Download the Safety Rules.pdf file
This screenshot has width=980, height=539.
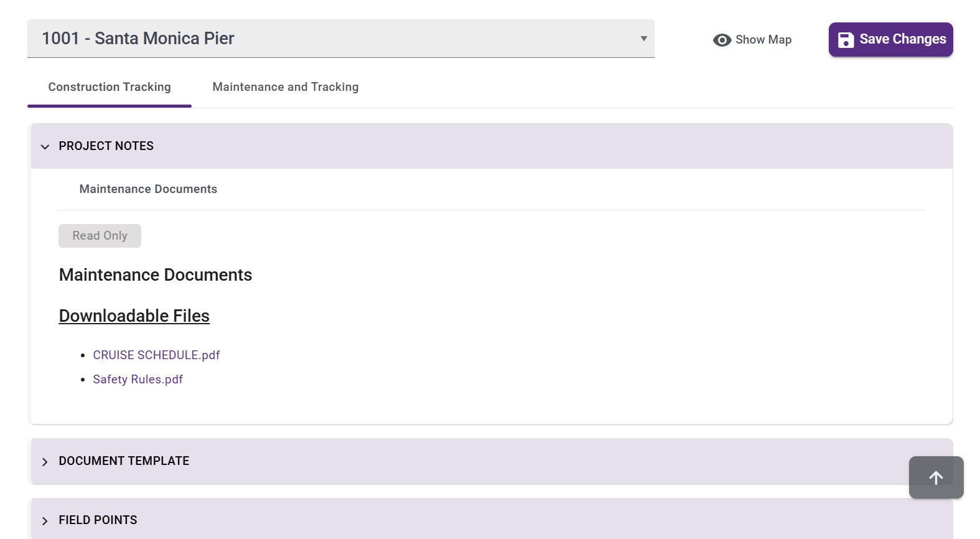(138, 380)
